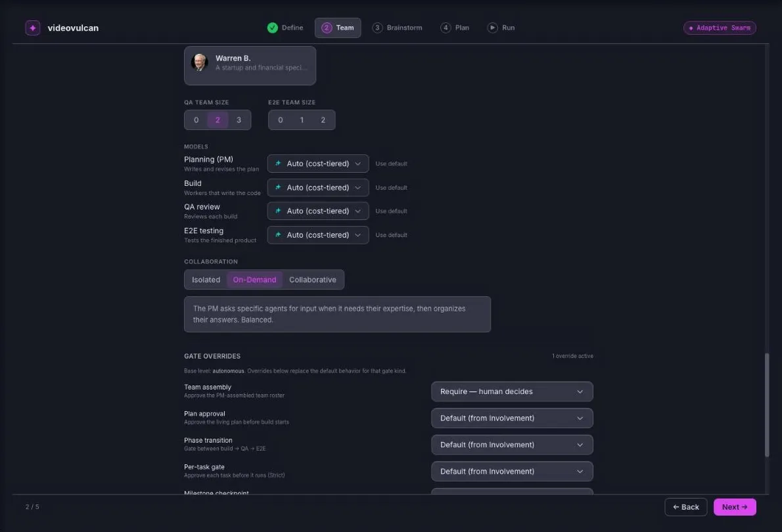The image size is (782, 532).
Task: Set QA team size to 3
Action: [239, 120]
